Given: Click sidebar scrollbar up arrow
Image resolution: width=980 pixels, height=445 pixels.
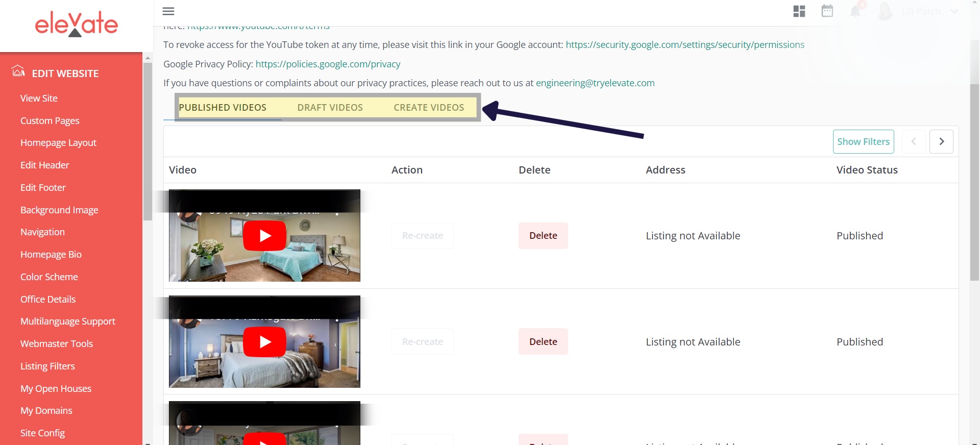Looking at the screenshot, I should [148, 58].
